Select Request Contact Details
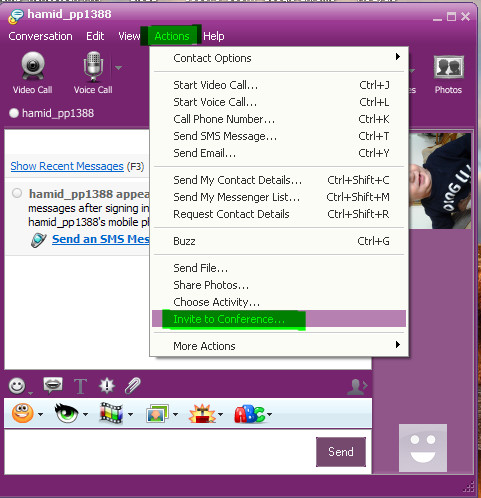 279,214
